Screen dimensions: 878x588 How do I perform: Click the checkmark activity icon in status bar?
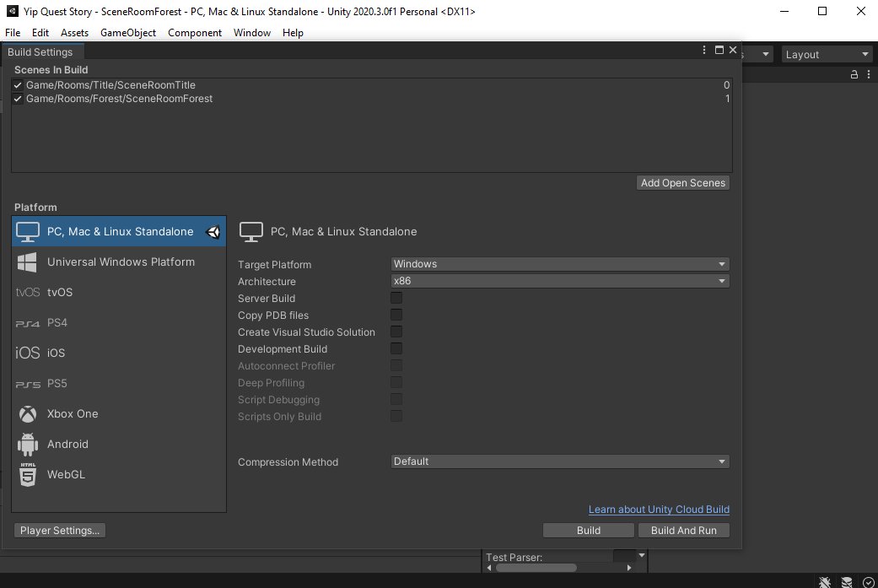(869, 582)
